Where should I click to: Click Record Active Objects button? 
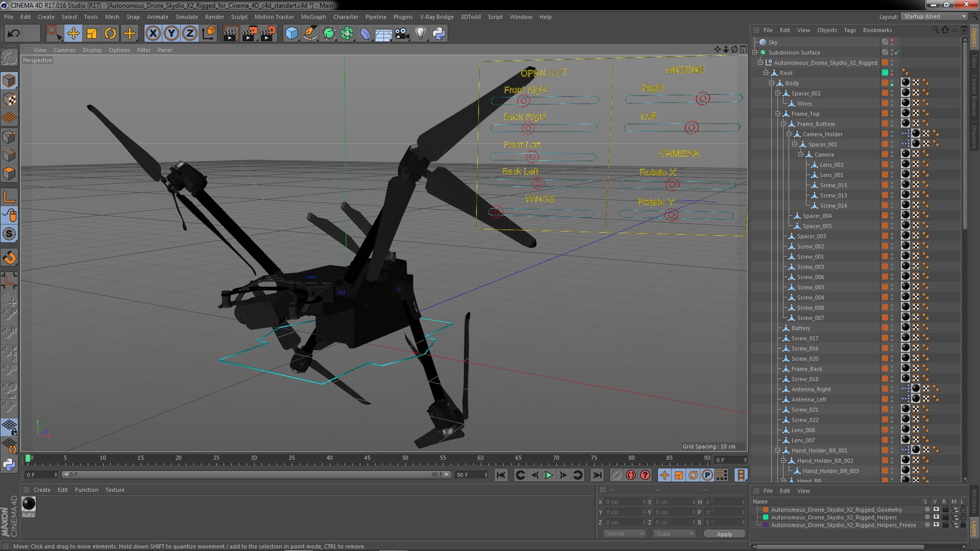point(617,475)
